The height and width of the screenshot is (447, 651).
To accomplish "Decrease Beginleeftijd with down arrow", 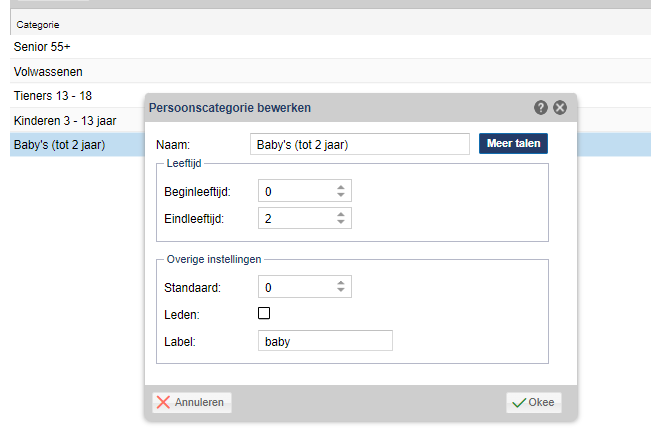I will [x=341, y=195].
